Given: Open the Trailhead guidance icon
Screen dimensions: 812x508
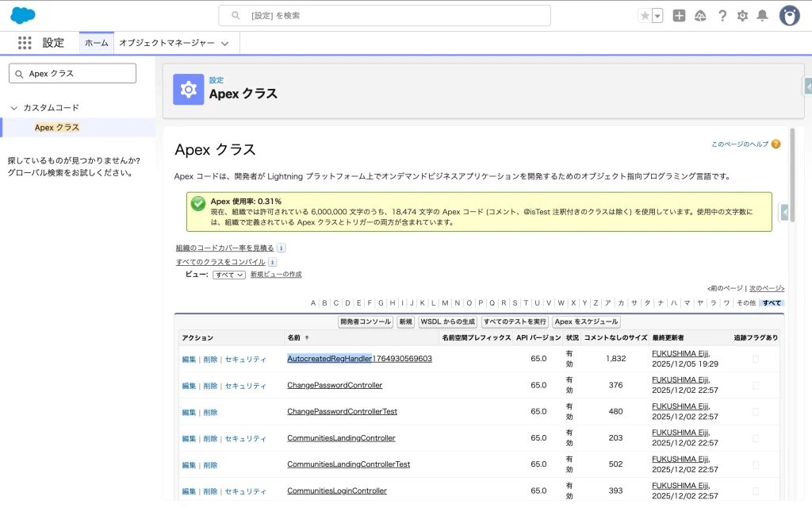Looking at the screenshot, I should (x=700, y=16).
